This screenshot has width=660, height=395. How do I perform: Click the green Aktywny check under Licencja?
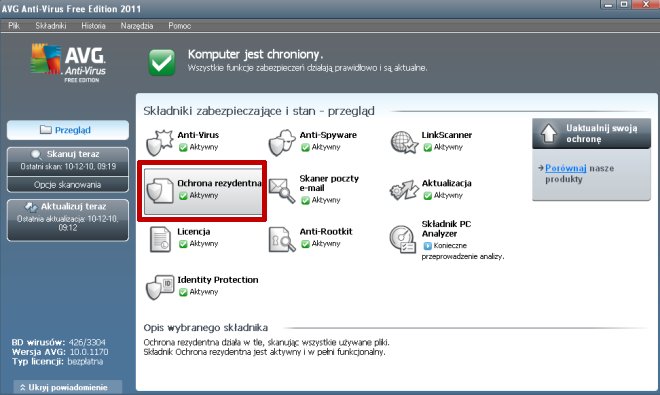[x=183, y=244]
